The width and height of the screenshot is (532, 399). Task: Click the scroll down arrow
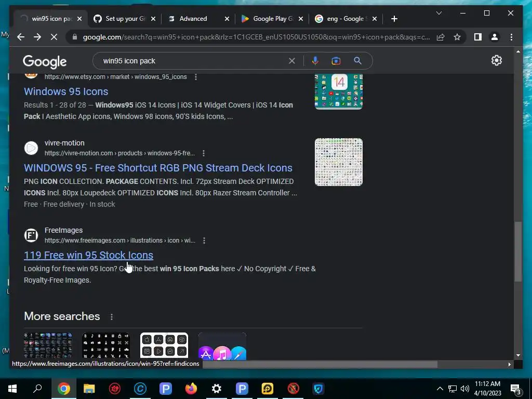(x=518, y=355)
